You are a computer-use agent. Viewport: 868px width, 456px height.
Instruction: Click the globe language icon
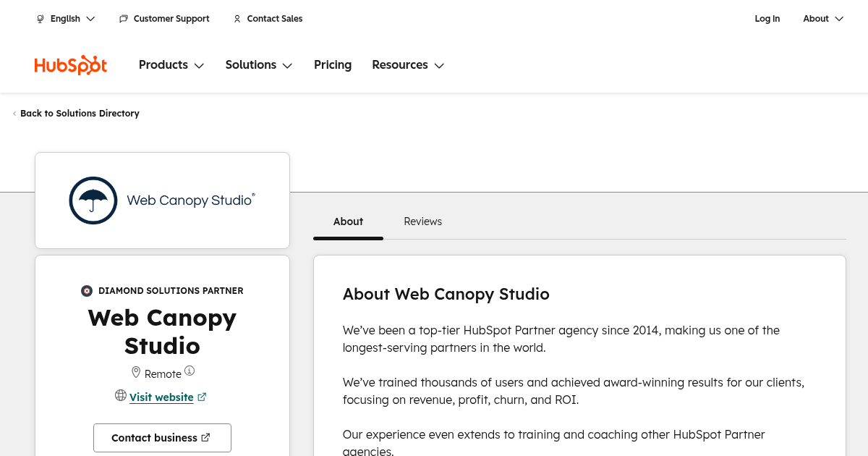click(x=41, y=19)
